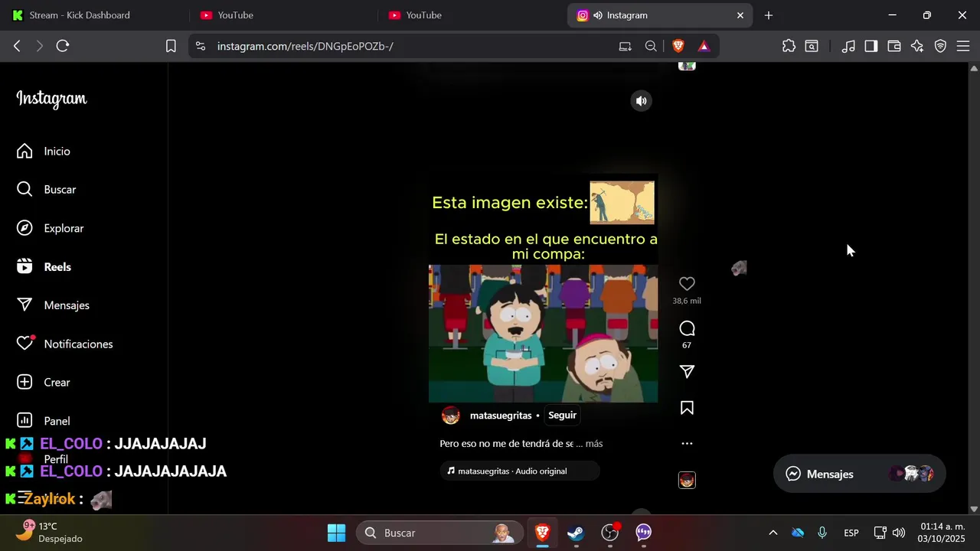Open comments bubble on the reel
Viewport: 980px width, 551px height.
click(x=687, y=328)
